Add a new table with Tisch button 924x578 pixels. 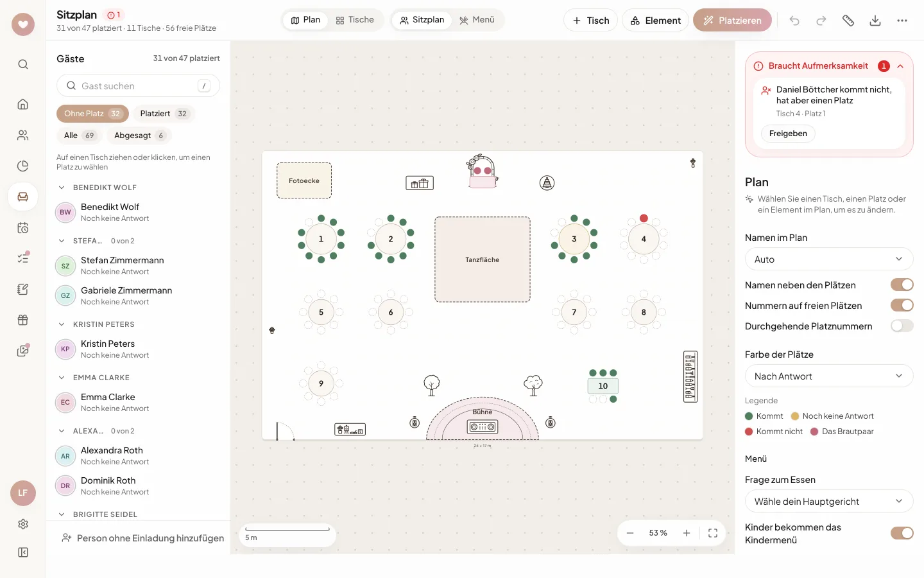click(x=590, y=21)
